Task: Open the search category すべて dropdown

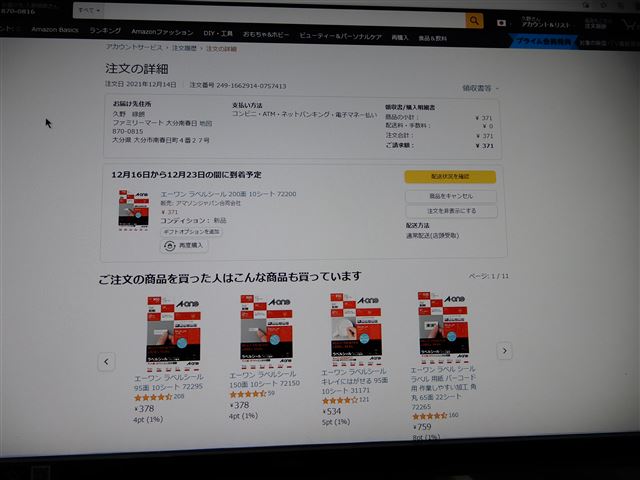Action: point(89,10)
